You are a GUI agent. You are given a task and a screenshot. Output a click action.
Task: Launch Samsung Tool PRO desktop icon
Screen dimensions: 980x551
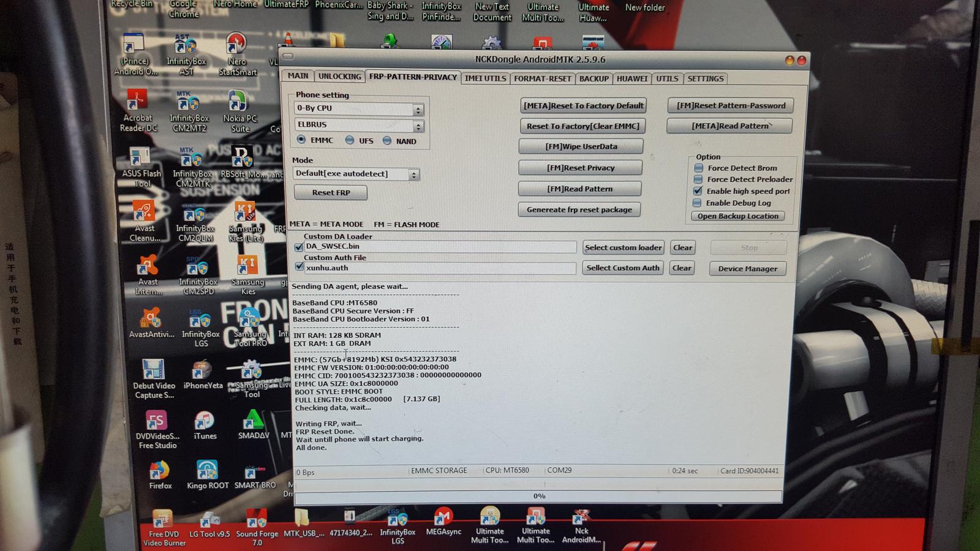tap(250, 328)
